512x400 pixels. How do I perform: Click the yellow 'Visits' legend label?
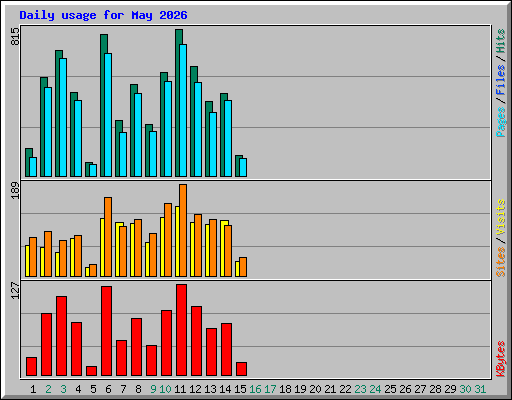[500, 217]
